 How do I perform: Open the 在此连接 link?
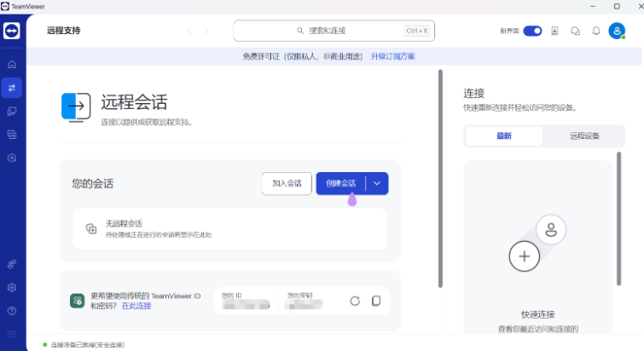(136, 306)
